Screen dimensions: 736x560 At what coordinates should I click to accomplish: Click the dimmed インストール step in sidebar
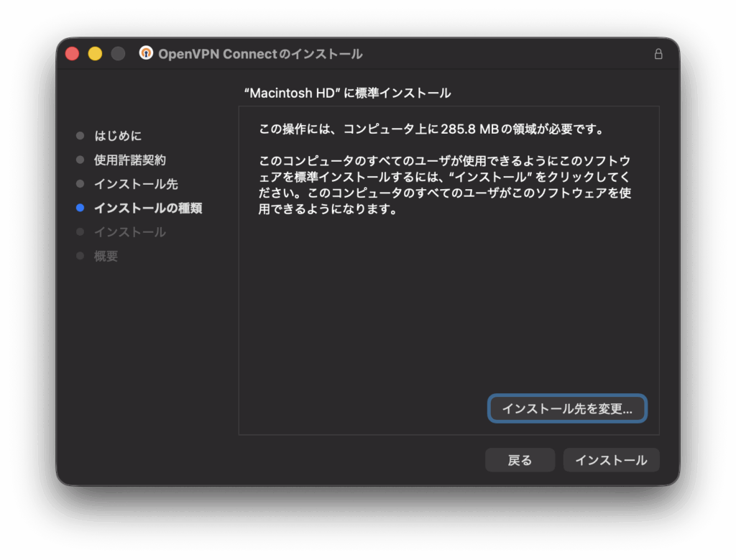(x=129, y=232)
